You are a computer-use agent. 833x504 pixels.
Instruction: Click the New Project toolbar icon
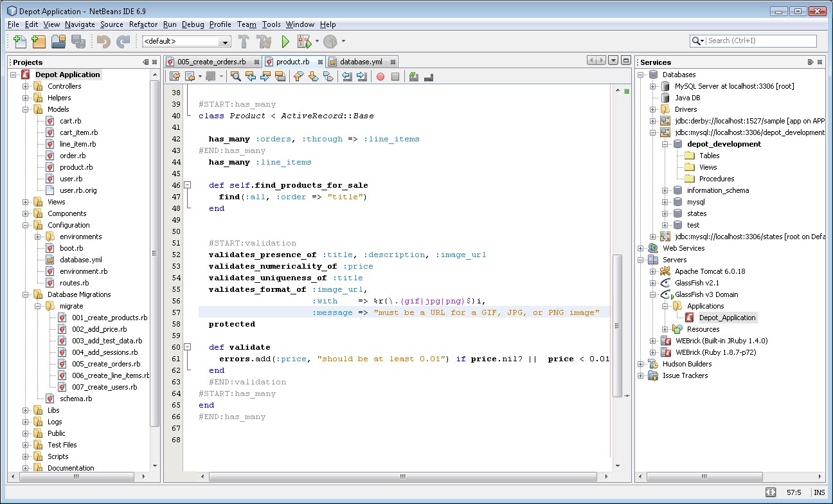click(39, 42)
